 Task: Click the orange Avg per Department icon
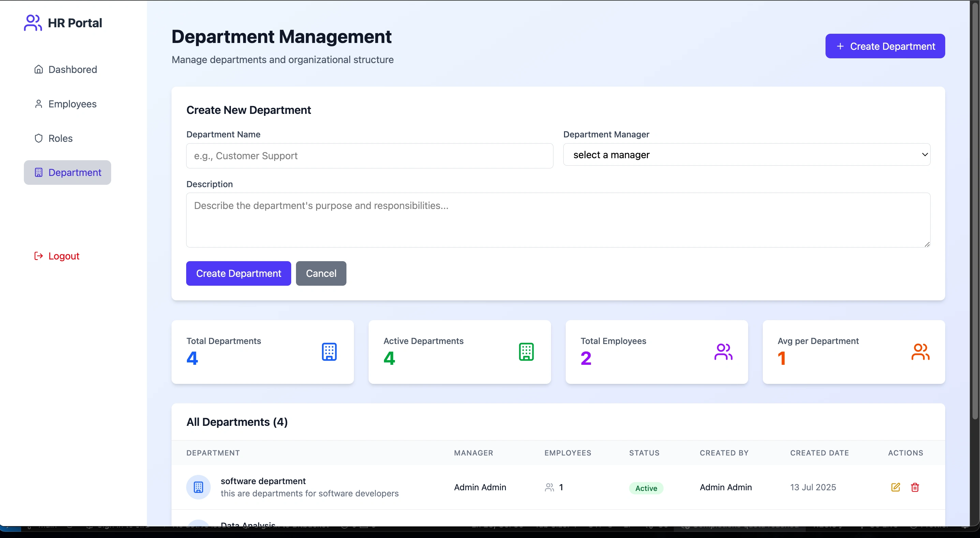920,352
